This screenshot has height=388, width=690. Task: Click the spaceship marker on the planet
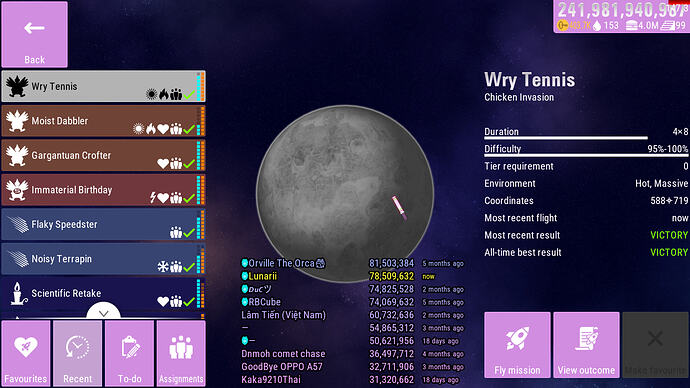point(400,208)
